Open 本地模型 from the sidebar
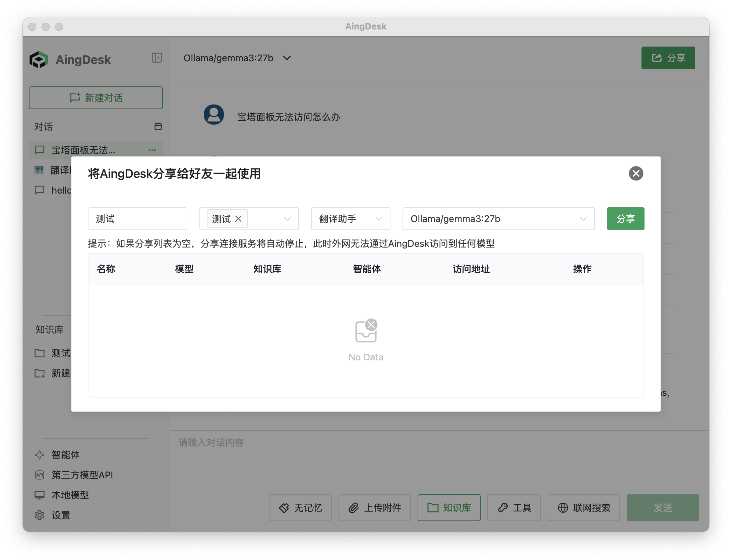The image size is (732, 560). [70, 495]
